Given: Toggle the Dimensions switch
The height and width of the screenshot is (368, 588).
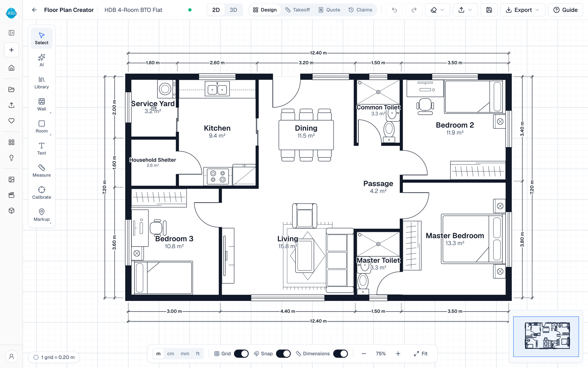Looking at the screenshot, I should 341,354.
